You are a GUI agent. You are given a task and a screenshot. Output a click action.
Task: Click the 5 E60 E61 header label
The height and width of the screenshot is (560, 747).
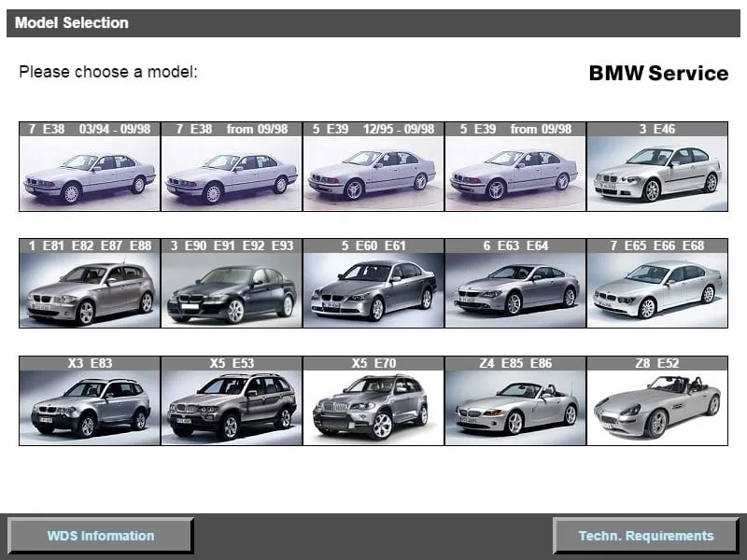(373, 246)
